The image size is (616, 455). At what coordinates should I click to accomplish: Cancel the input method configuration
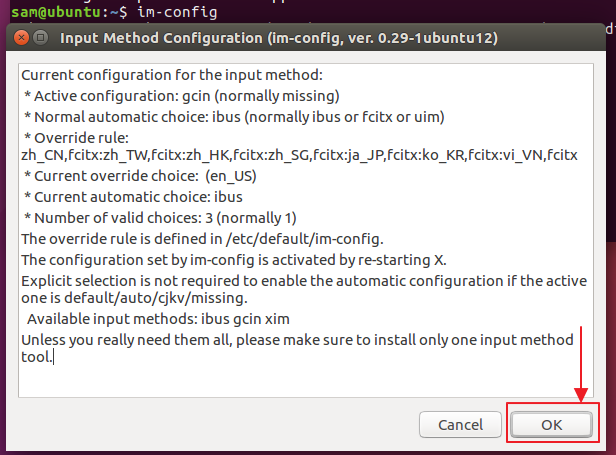460,424
